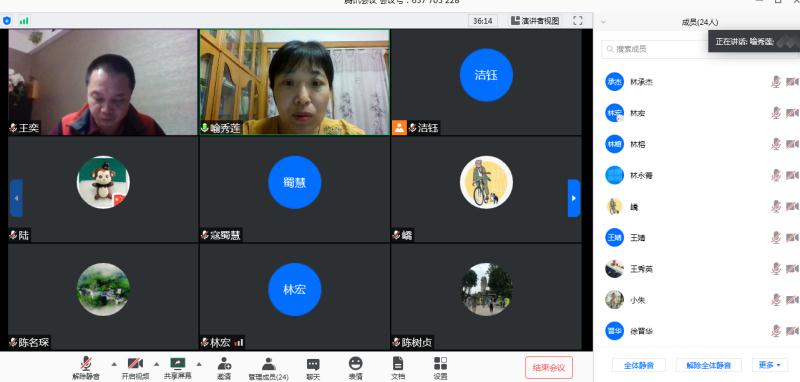Click the 解除静音 microphone icon
800x382 pixels.
(86, 363)
